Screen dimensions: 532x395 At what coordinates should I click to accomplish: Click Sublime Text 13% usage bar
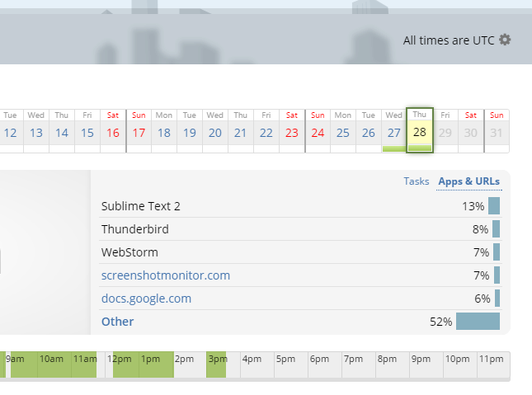pos(494,206)
